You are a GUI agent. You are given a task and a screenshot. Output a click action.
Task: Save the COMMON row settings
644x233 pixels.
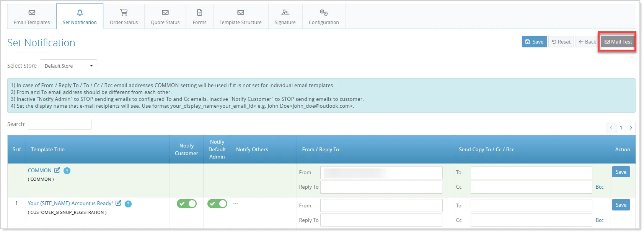[x=621, y=172]
